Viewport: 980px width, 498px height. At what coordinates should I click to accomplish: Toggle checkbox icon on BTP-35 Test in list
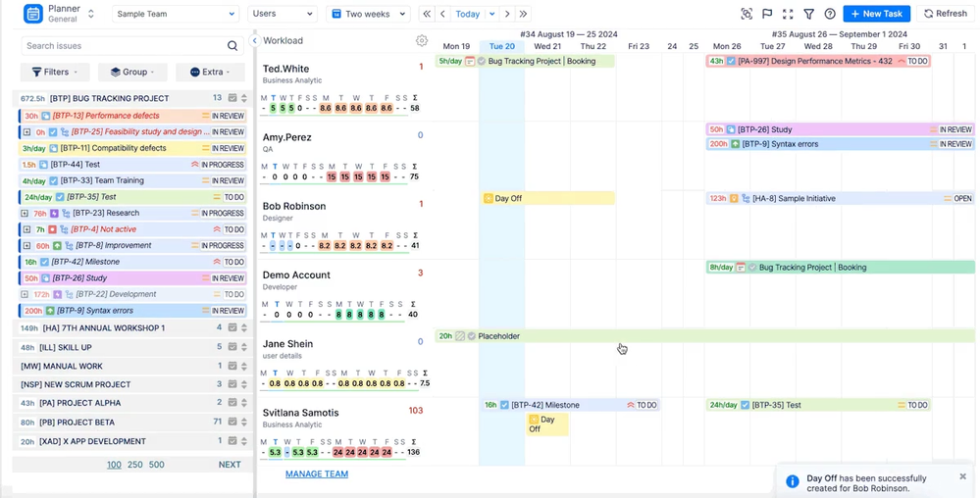pos(60,197)
